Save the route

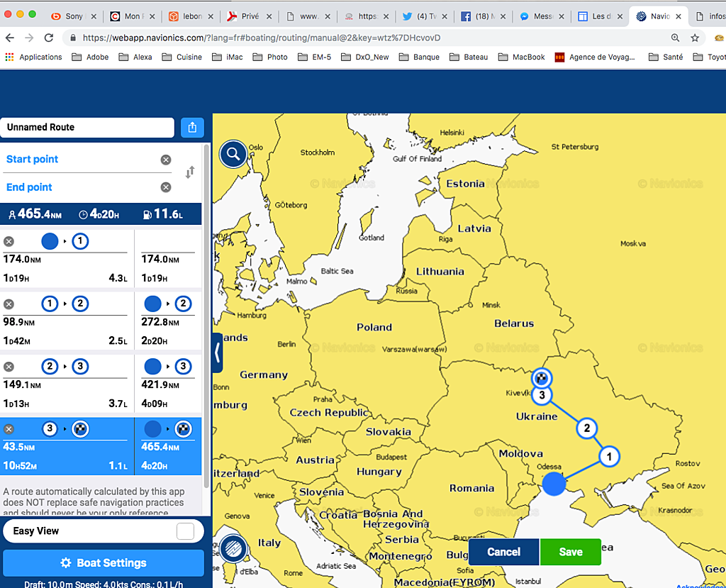571,552
